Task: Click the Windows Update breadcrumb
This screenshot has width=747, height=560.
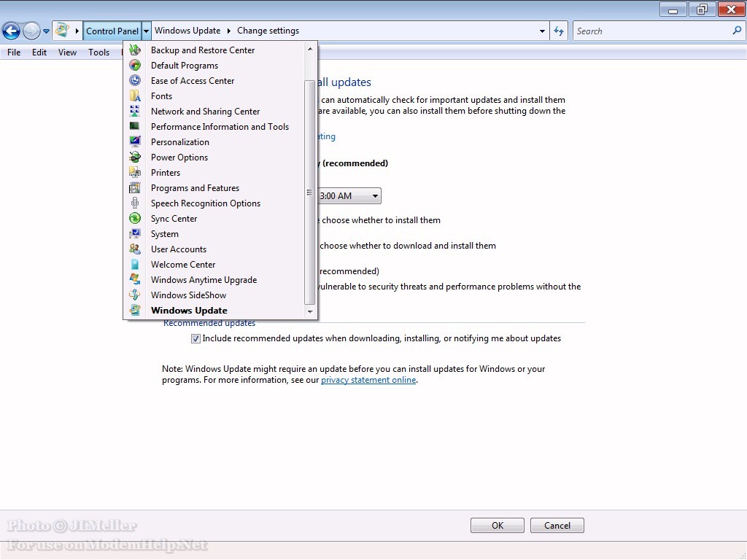Action: pos(187,31)
